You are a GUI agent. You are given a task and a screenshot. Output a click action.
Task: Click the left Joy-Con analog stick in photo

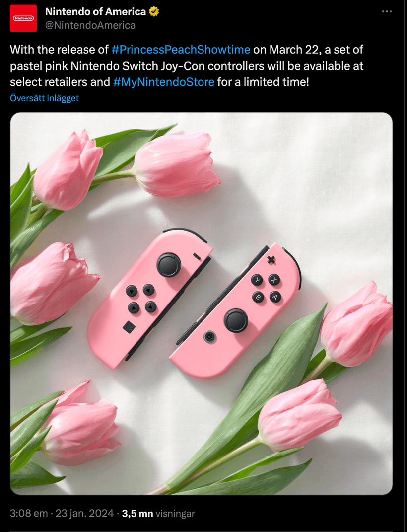click(169, 264)
